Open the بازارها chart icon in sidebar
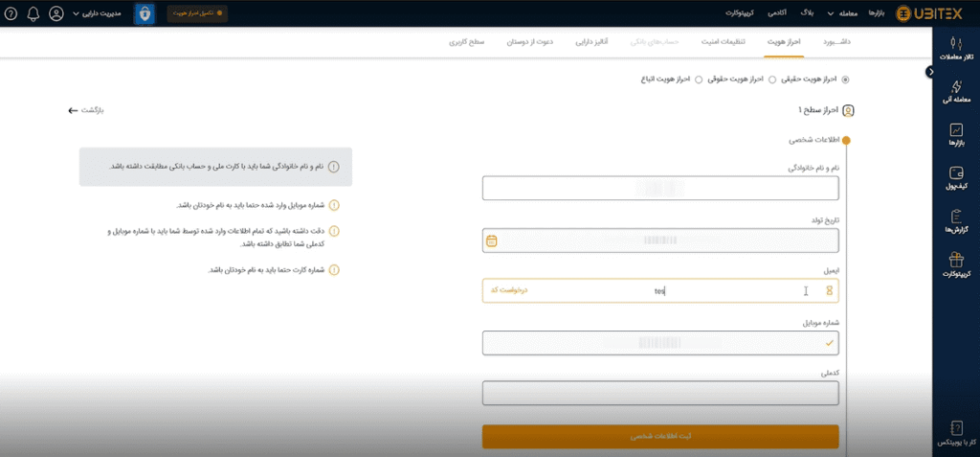The width and height of the screenshot is (980, 457). pyautogui.click(x=956, y=129)
